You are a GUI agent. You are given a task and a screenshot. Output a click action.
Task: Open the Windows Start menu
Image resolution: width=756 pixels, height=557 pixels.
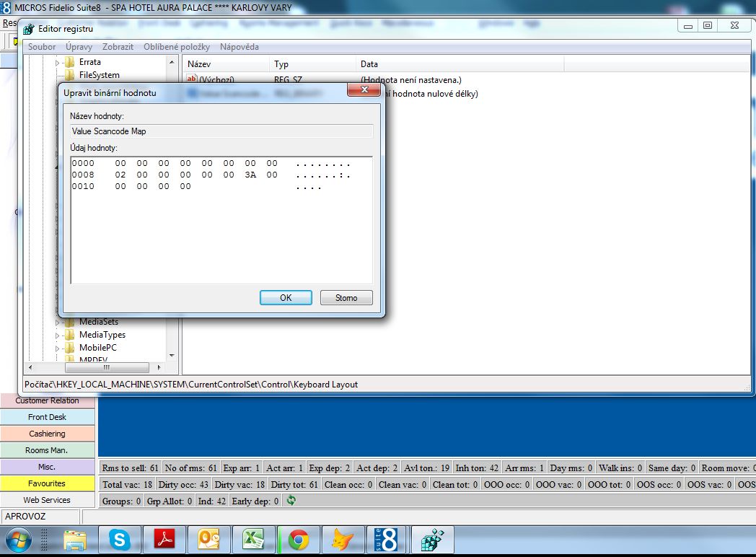[x=18, y=539]
